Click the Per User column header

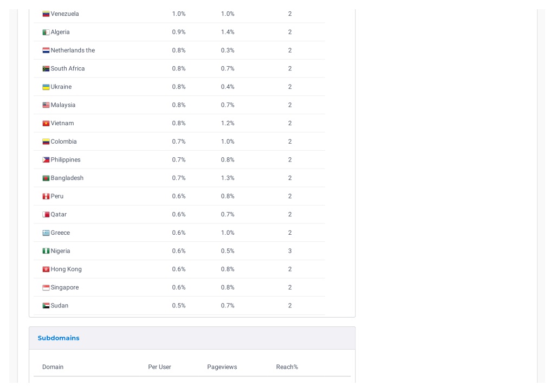click(160, 367)
